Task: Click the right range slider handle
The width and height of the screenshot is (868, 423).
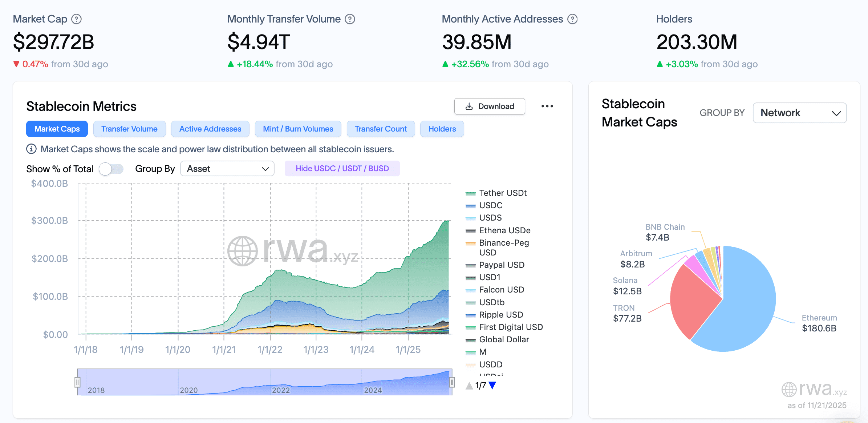Action: coord(452,382)
